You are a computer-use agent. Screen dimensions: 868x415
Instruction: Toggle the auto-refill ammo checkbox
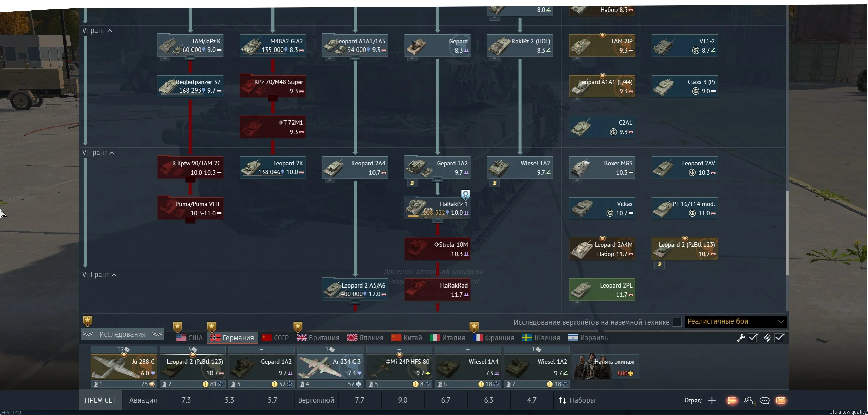pyautogui.click(x=780, y=338)
